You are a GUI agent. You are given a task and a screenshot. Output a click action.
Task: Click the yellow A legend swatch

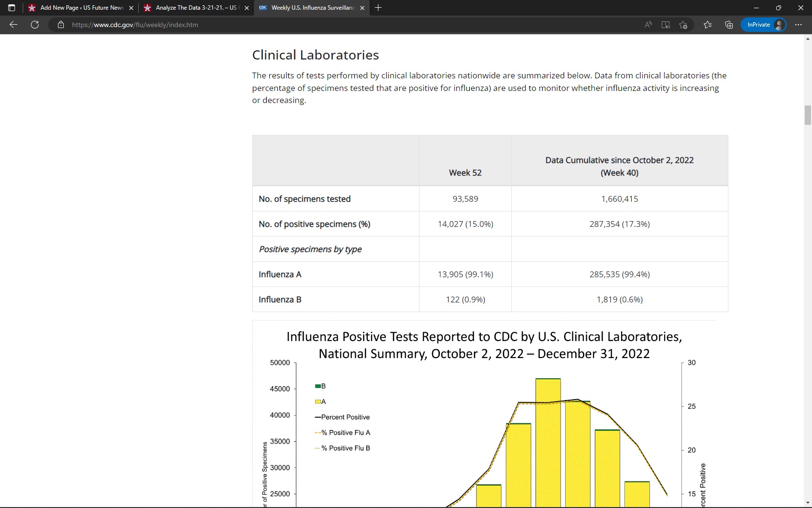point(318,402)
